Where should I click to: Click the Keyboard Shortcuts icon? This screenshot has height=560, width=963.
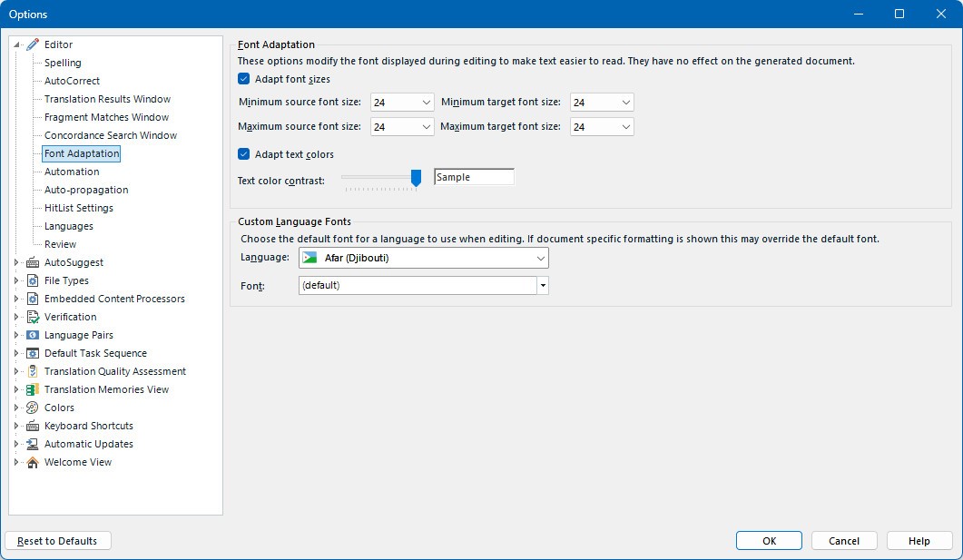pos(33,427)
